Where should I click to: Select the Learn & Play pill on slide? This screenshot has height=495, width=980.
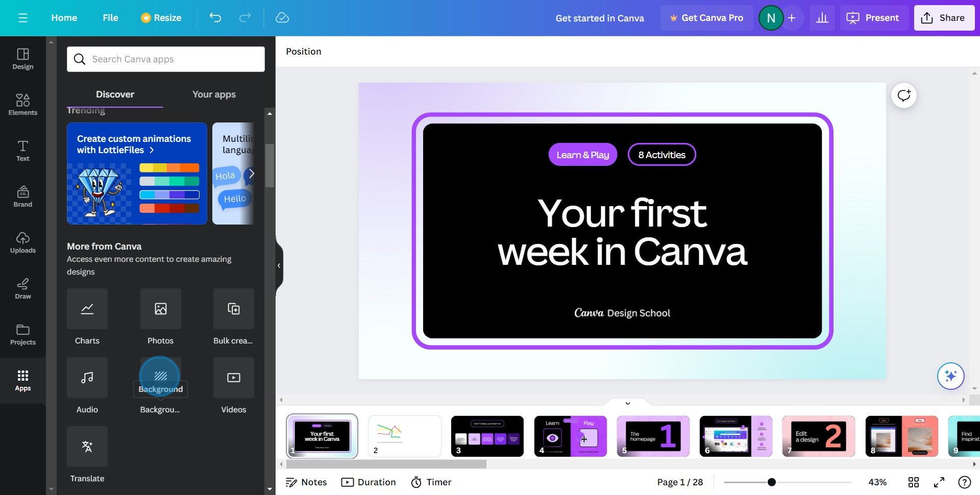click(x=583, y=155)
